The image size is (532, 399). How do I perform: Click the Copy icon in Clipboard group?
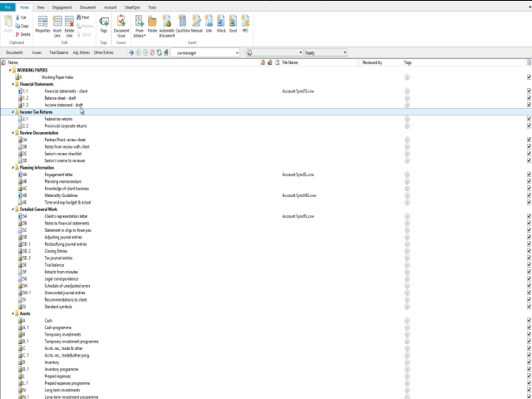click(x=17, y=26)
